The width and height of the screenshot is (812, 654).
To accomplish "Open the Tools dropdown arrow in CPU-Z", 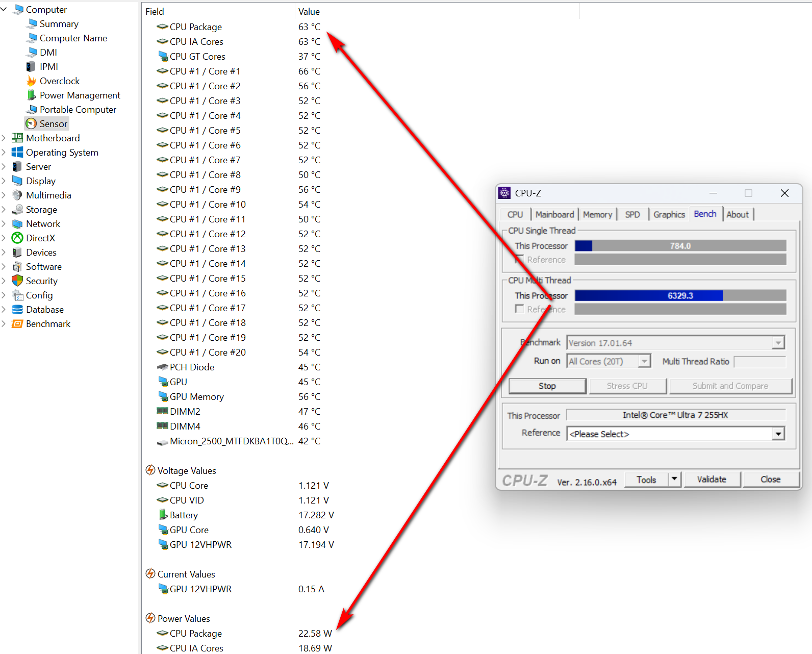I will [674, 479].
